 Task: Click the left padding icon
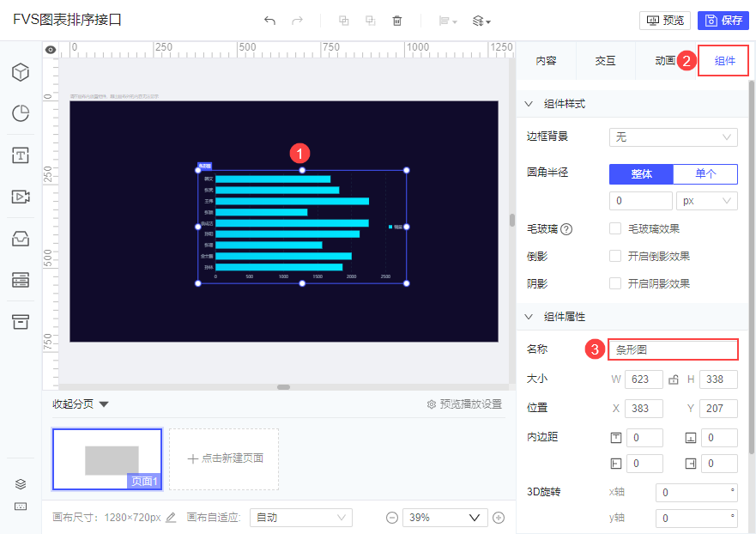616,464
